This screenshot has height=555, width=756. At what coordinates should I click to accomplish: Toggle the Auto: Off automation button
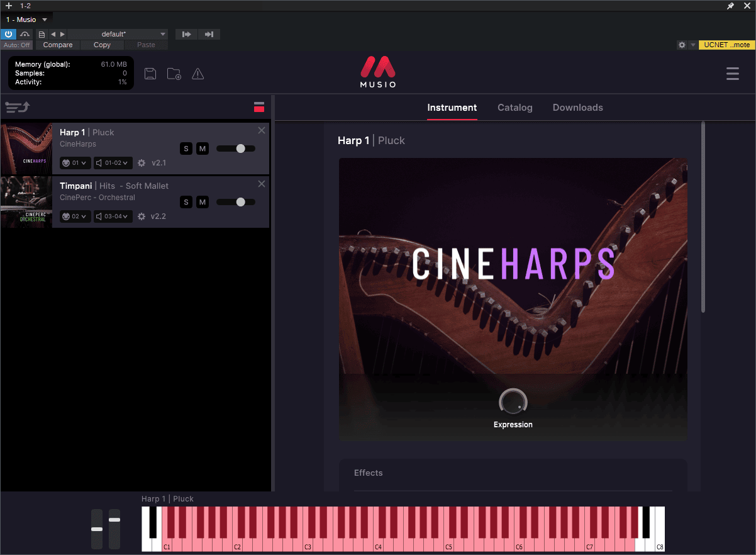point(17,45)
